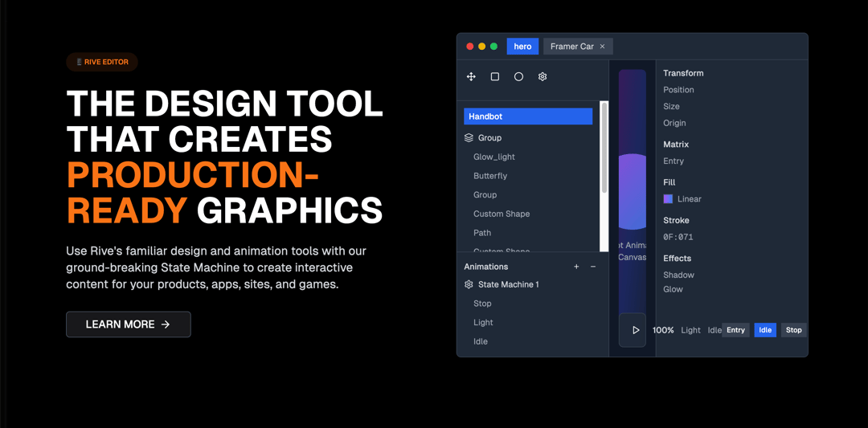
Task: Select the ellipse shape tool
Action: (x=518, y=77)
